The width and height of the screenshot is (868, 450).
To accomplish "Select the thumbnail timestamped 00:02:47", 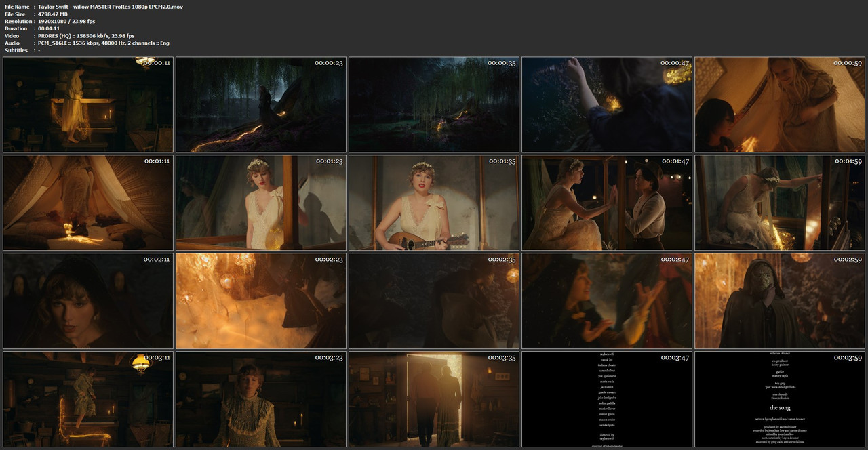I will click(x=607, y=301).
